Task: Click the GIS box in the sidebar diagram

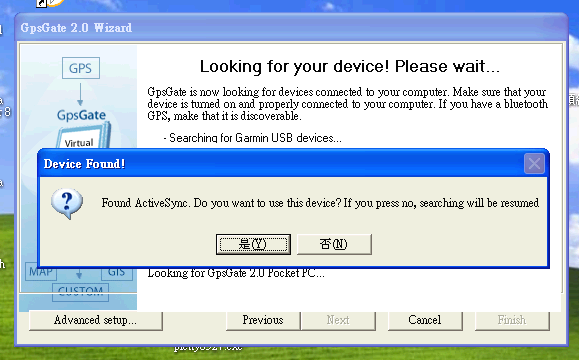Action: [117, 272]
